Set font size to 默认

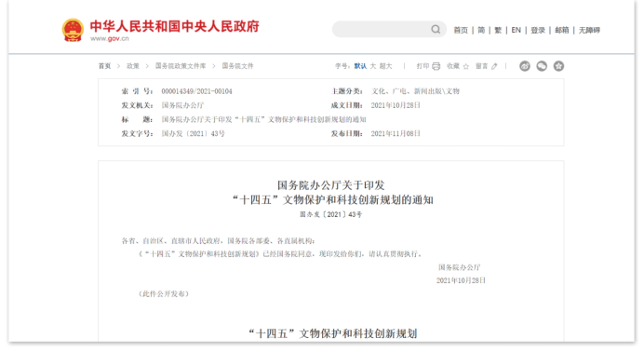(360, 66)
